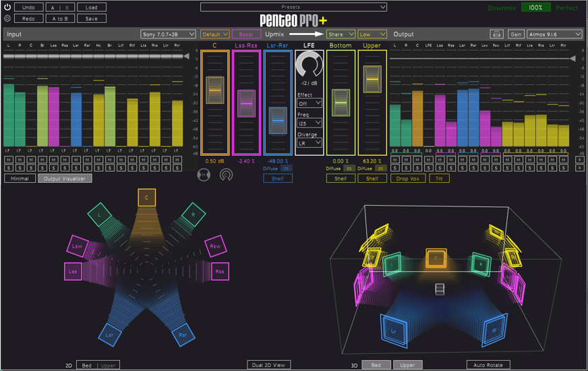588x371 pixels.
Task: Open the Share dropdown
Action: (341, 34)
